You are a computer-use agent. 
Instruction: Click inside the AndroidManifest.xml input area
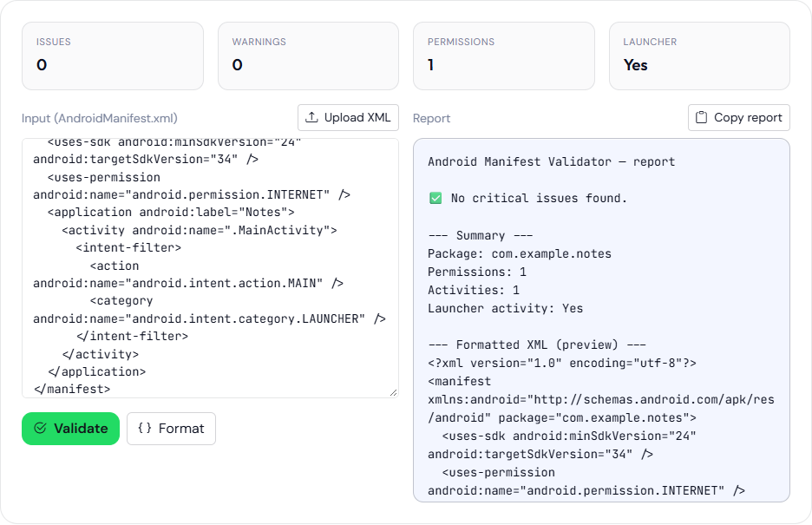[210, 268]
